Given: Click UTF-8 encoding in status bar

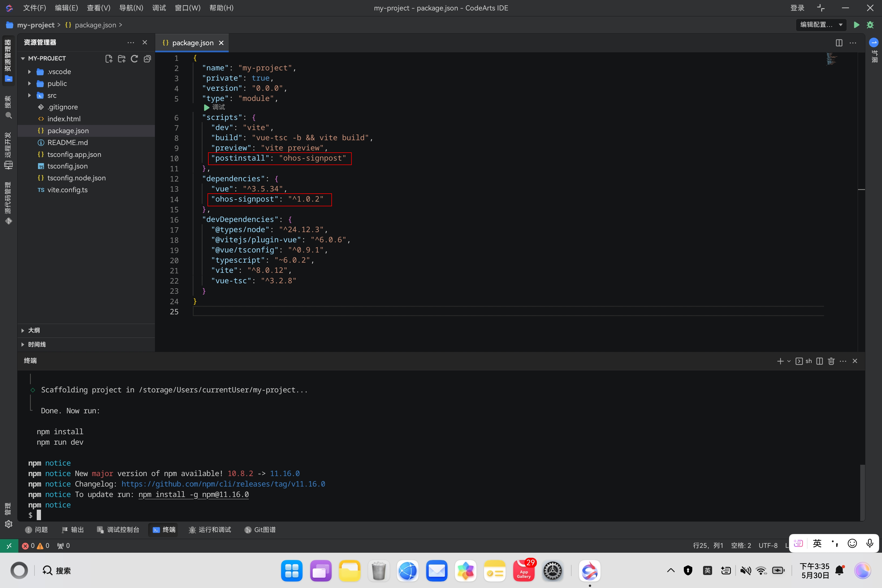Looking at the screenshot, I should 768,546.
